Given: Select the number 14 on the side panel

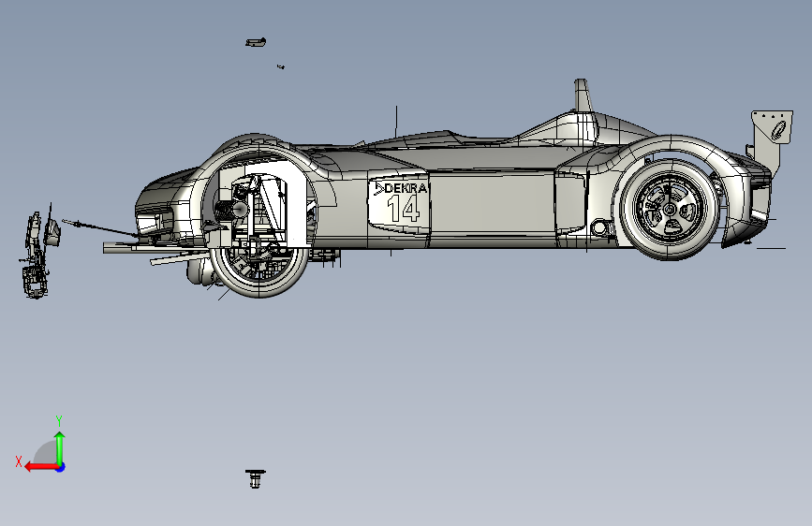Looking at the screenshot, I should [x=404, y=210].
